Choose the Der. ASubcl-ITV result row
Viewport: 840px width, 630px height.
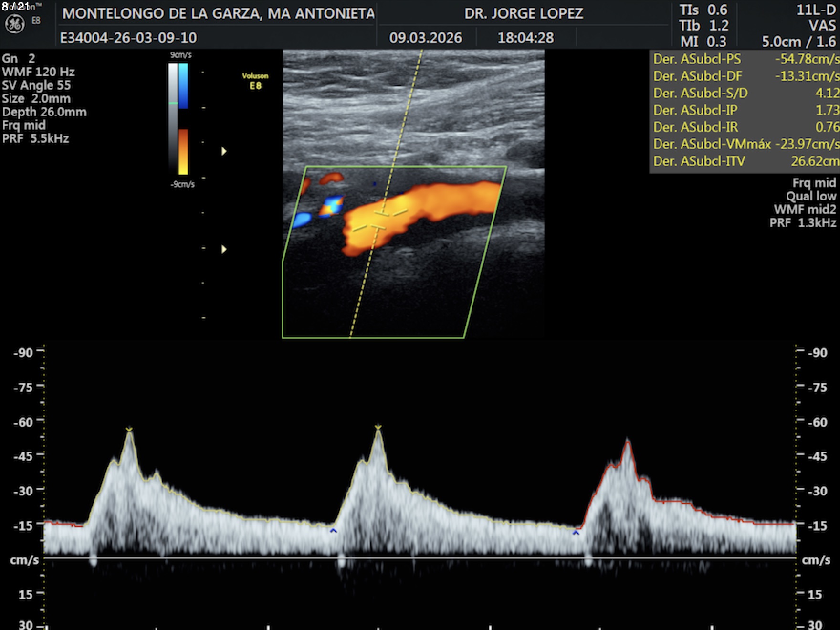tap(745, 161)
